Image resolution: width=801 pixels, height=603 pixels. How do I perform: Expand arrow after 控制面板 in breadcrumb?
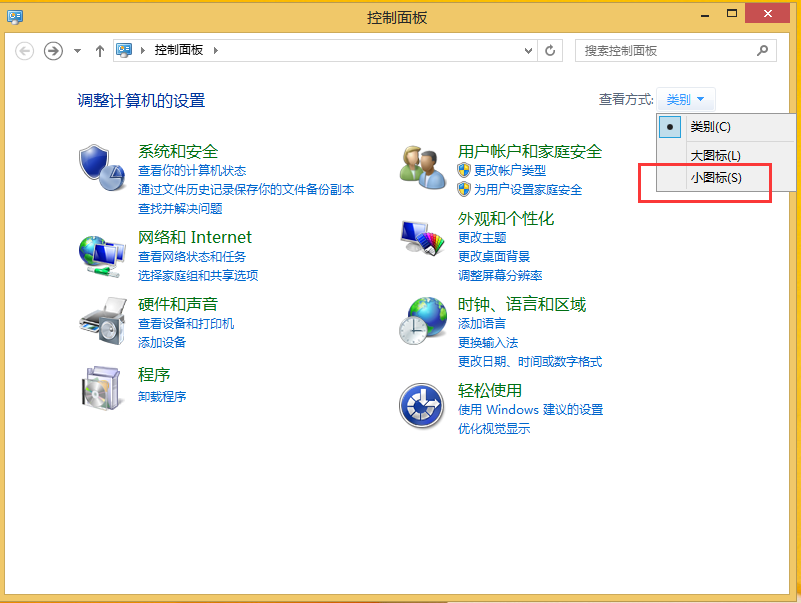point(216,50)
